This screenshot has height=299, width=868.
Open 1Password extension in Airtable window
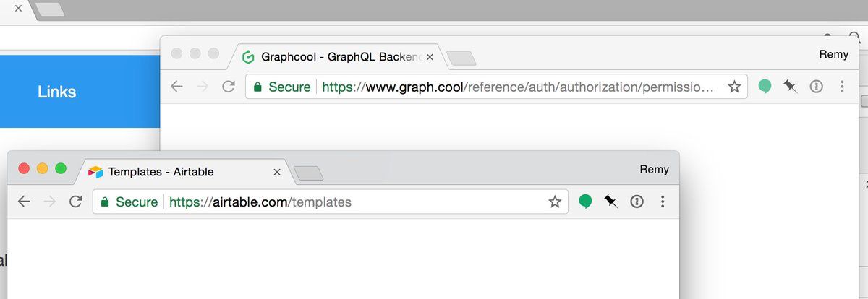tap(637, 201)
